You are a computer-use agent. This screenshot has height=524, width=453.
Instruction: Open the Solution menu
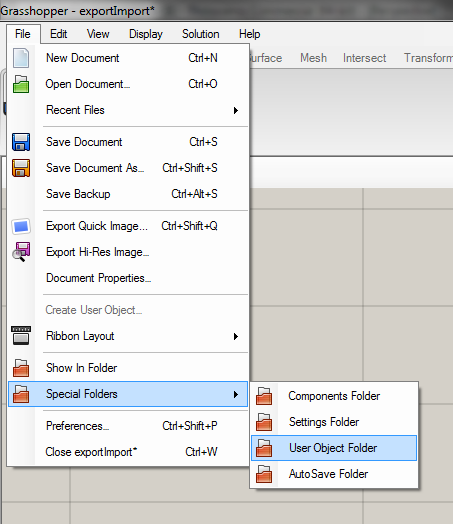(200, 34)
